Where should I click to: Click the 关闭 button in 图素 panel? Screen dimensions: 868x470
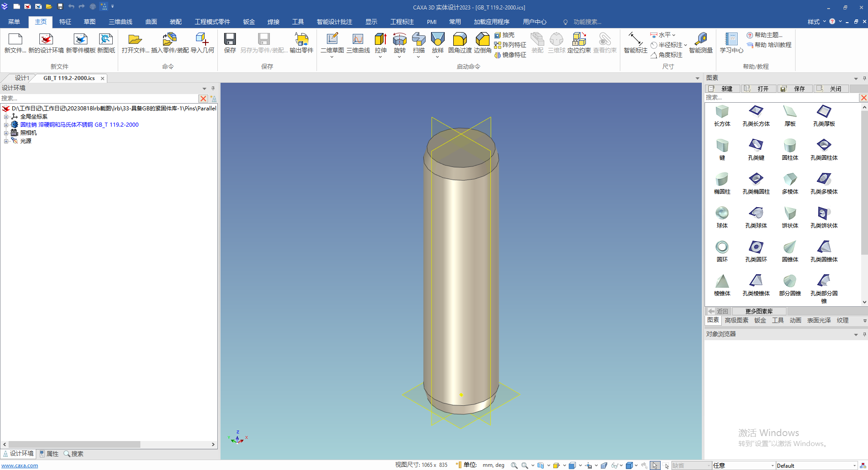(831, 89)
